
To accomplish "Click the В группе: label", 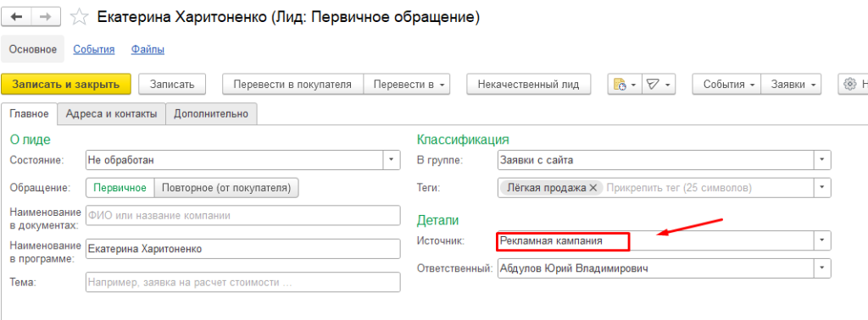I will click(x=440, y=160).
